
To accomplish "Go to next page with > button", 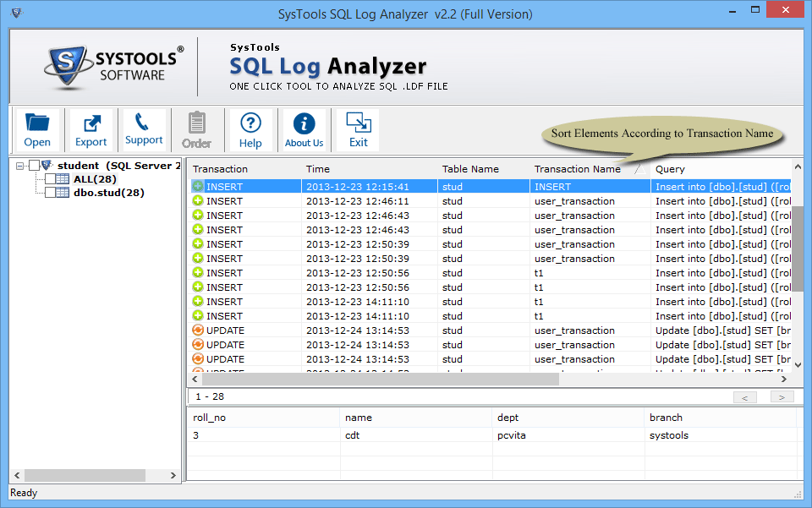I will (x=782, y=397).
